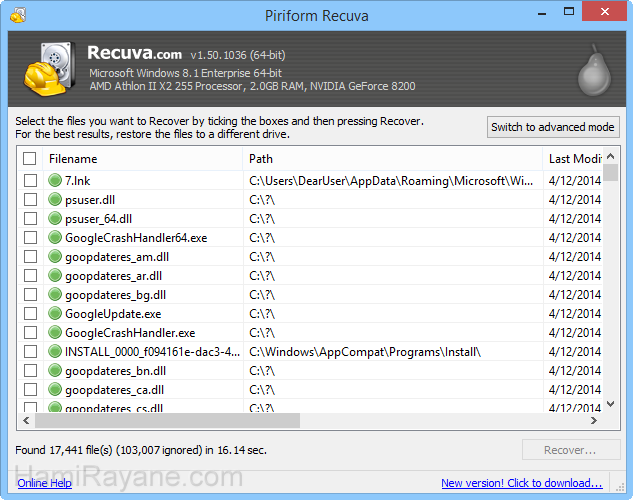Mark the goopdateres_bg.dll checkbox

30,295
